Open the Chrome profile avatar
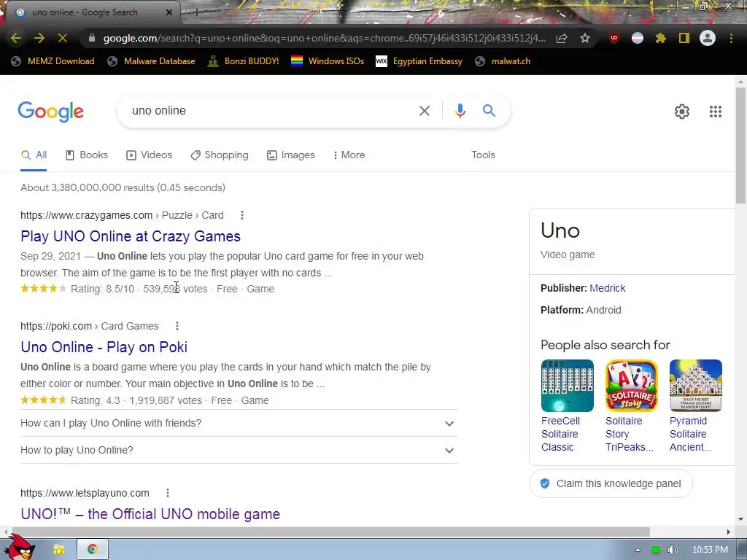 pyautogui.click(x=708, y=38)
